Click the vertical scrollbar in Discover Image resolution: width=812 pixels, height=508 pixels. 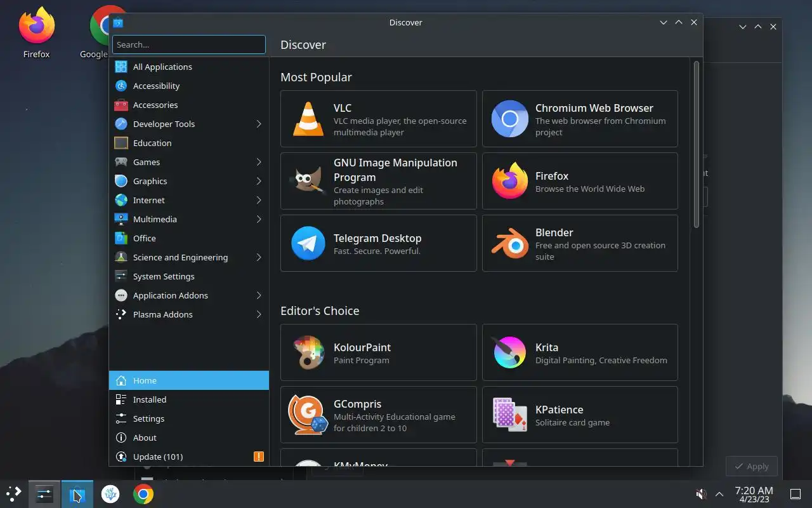pyautogui.click(x=697, y=144)
